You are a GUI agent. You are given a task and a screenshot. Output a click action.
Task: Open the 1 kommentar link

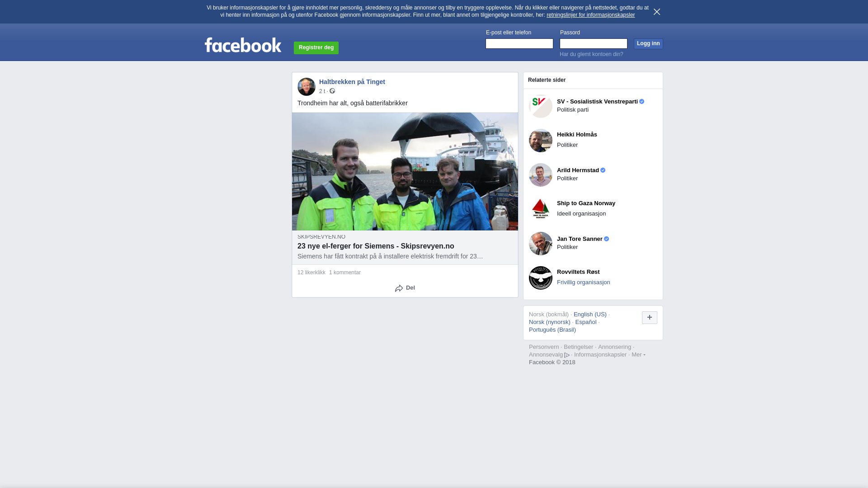(x=345, y=272)
